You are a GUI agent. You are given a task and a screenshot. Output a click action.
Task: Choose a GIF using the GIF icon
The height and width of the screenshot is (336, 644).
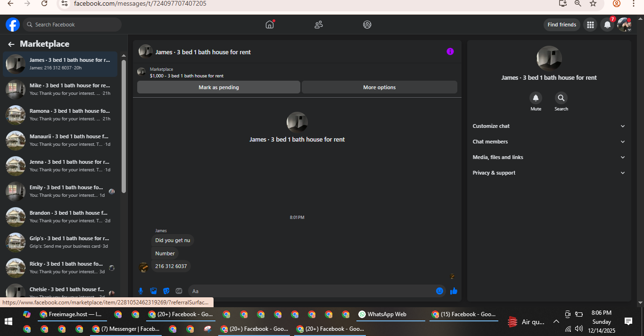[179, 291]
